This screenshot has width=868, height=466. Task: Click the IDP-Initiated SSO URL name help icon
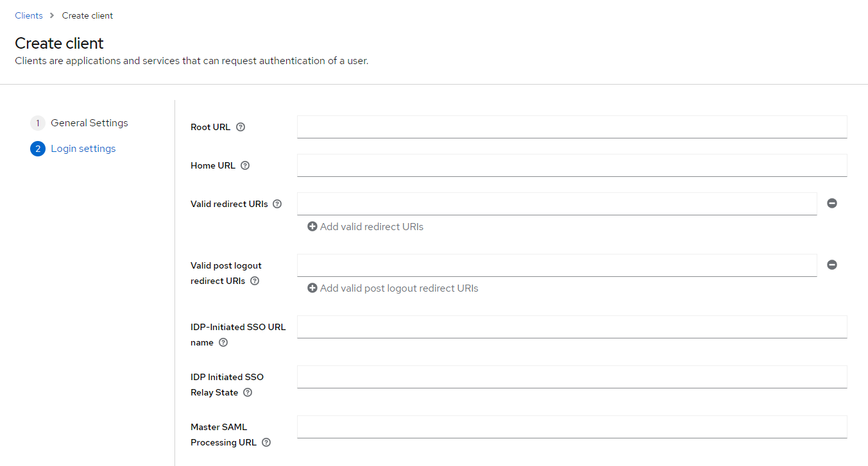223,342
